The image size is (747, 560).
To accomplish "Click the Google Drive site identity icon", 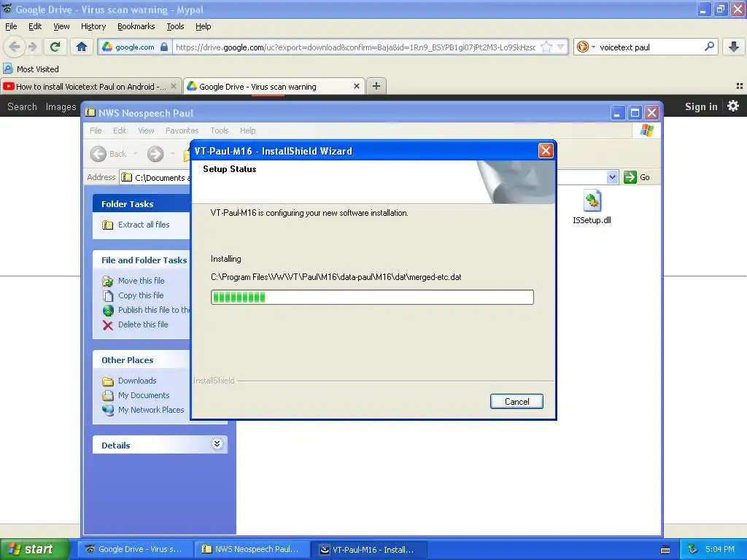I will (135, 47).
